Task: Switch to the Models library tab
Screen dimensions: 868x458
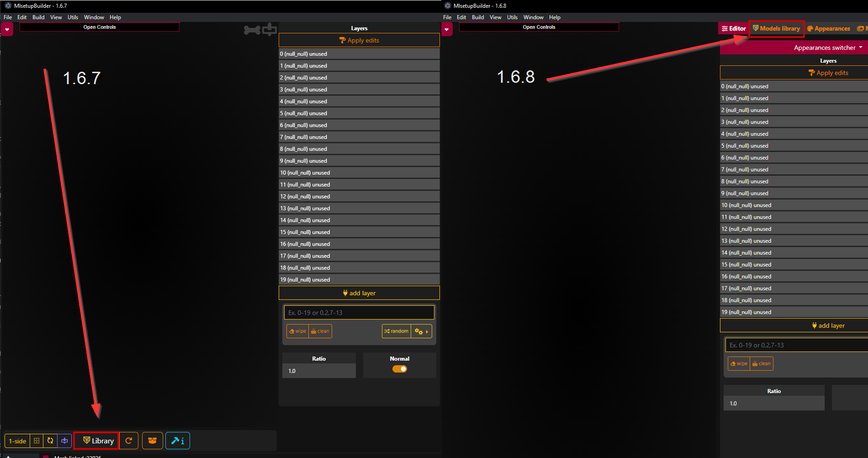Action: [776, 28]
